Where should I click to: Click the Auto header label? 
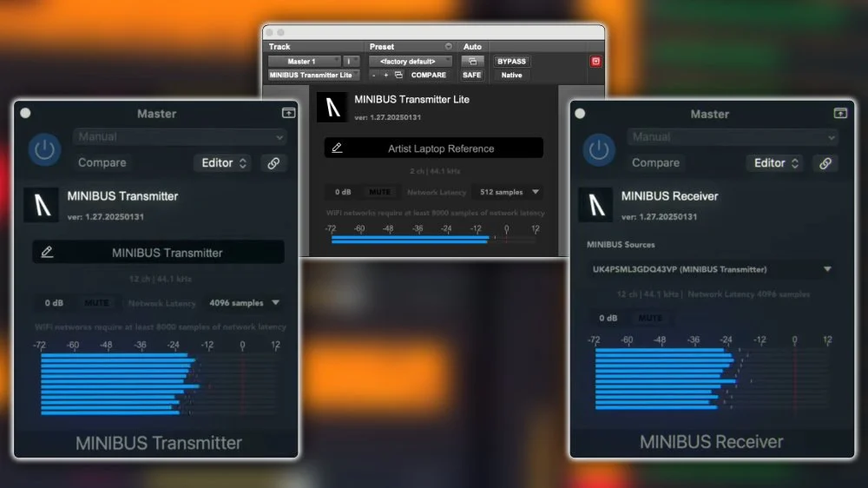coord(472,47)
